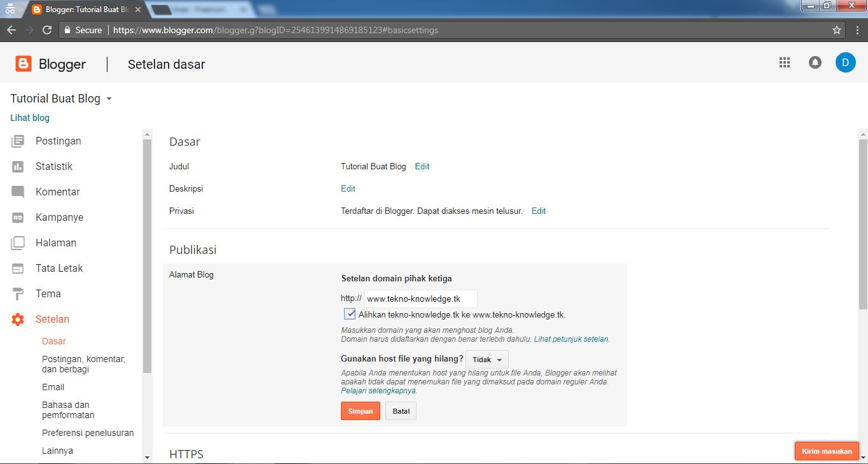Click the Postingan sidebar icon
The width and height of the screenshot is (868, 464).
[x=18, y=141]
